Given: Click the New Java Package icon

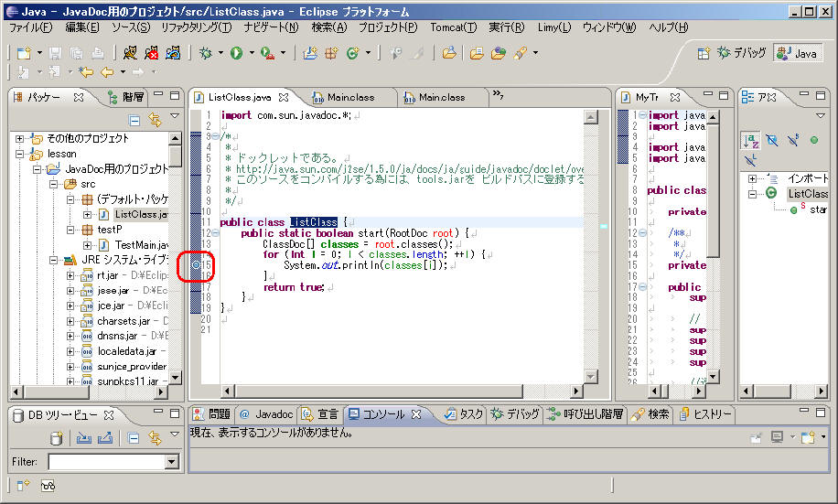Looking at the screenshot, I should tap(330, 53).
